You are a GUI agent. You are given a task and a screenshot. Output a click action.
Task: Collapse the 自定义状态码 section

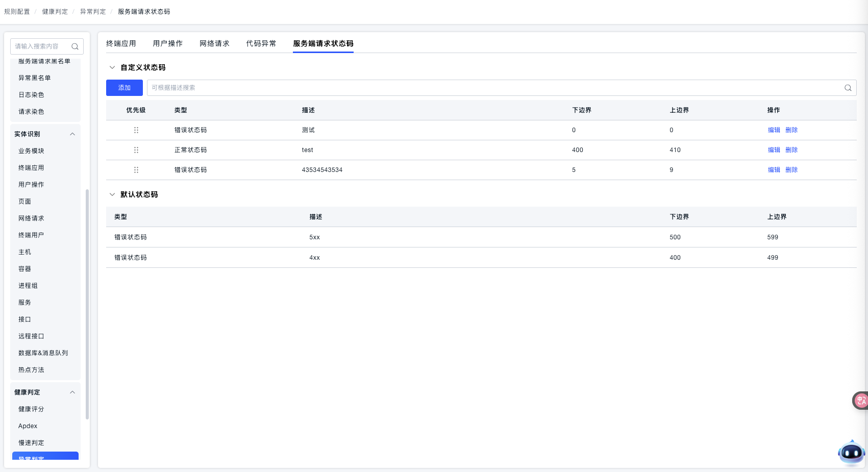click(112, 67)
